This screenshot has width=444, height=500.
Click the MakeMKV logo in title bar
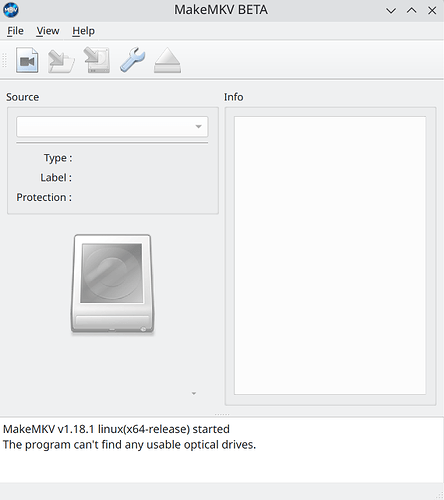click(x=11, y=10)
